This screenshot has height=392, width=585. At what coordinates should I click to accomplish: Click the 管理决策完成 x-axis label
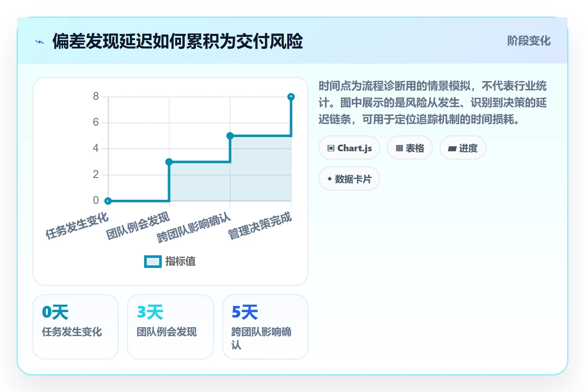(259, 226)
